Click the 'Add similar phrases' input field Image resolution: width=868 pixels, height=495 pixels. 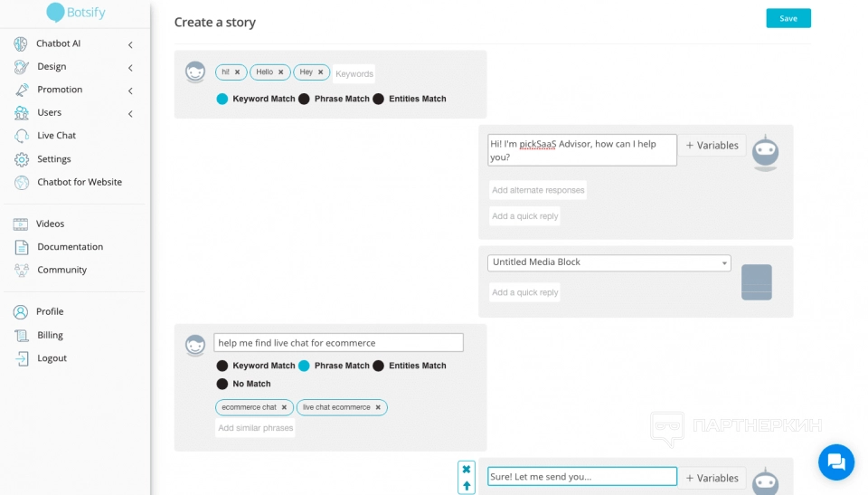[256, 428]
